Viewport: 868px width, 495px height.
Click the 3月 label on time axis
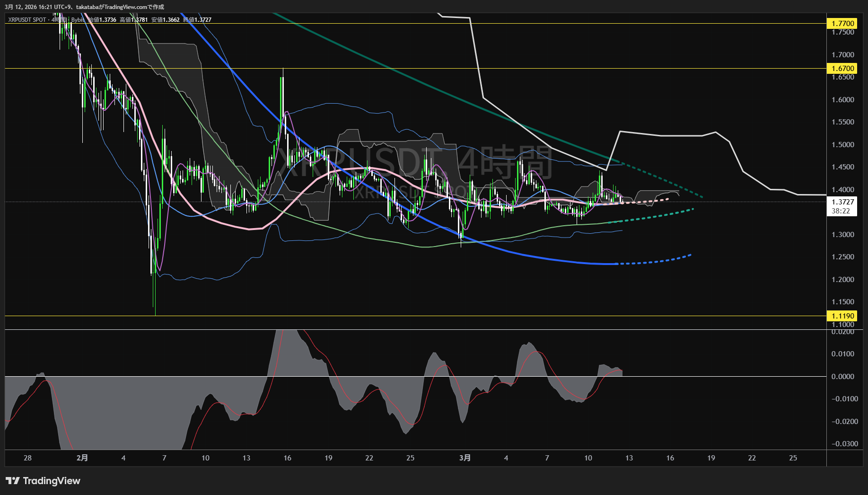(x=465, y=458)
